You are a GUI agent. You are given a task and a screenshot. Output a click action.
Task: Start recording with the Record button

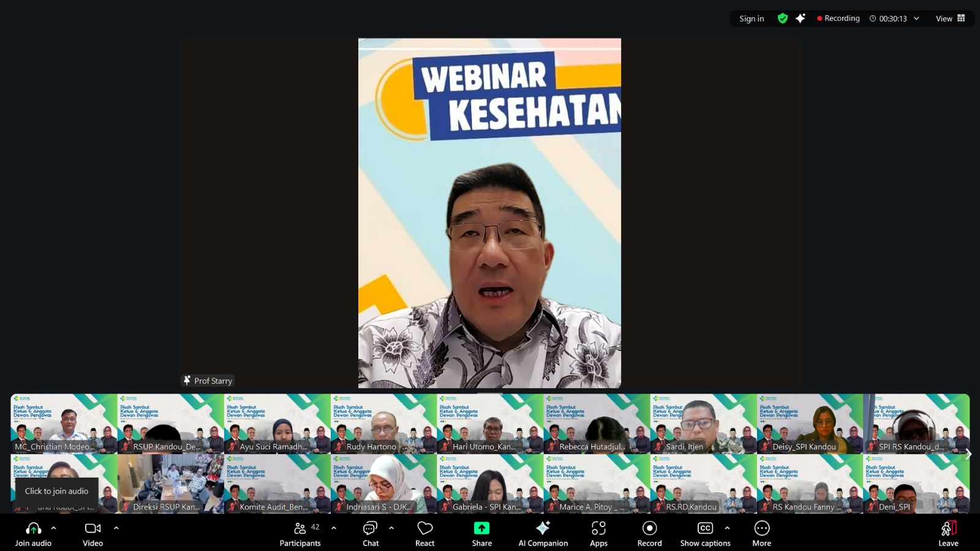pos(649,533)
